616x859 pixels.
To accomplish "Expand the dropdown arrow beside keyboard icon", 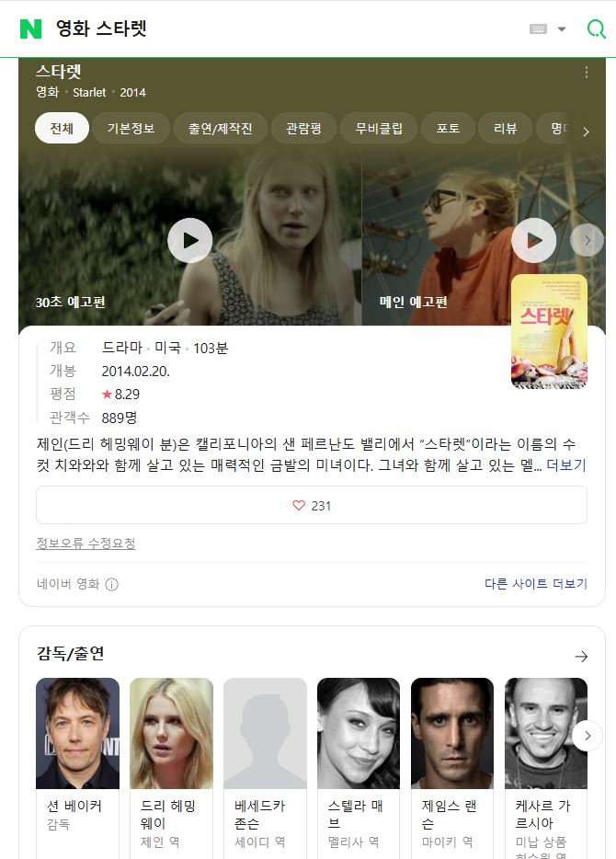I will pos(562,29).
